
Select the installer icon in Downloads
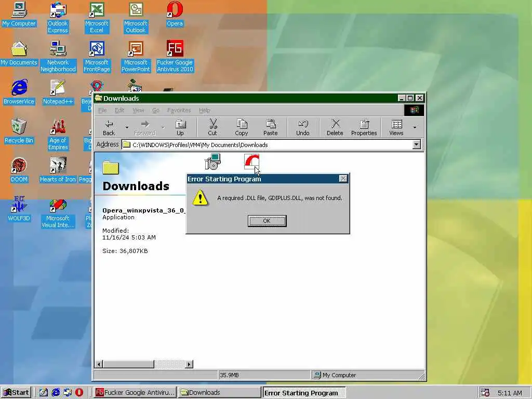point(212,162)
